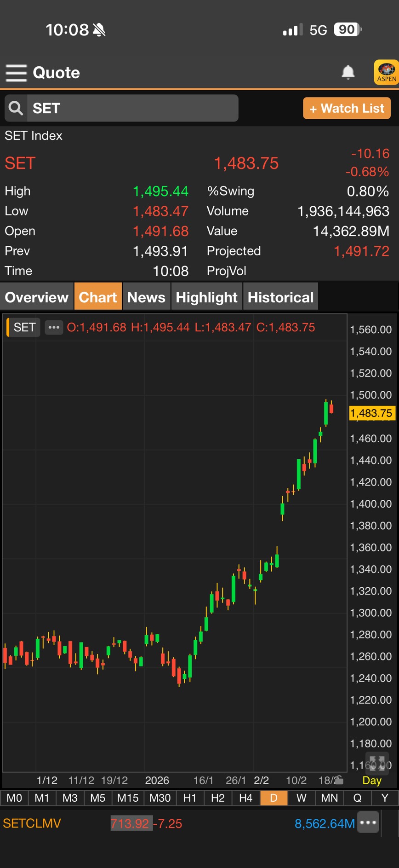Screen dimensions: 399x868
Task: Open the News tab
Action: pyautogui.click(x=146, y=297)
